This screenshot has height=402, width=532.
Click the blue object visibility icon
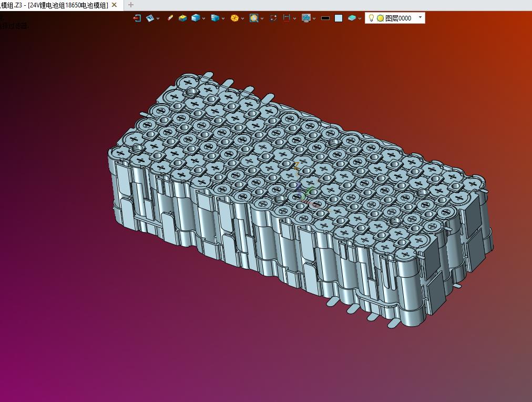click(x=215, y=18)
